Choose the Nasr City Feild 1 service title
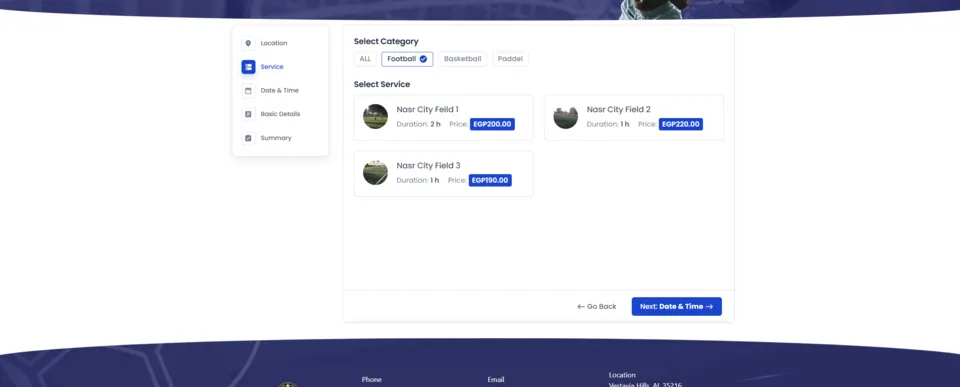Image resolution: width=960 pixels, height=387 pixels. 427,110
